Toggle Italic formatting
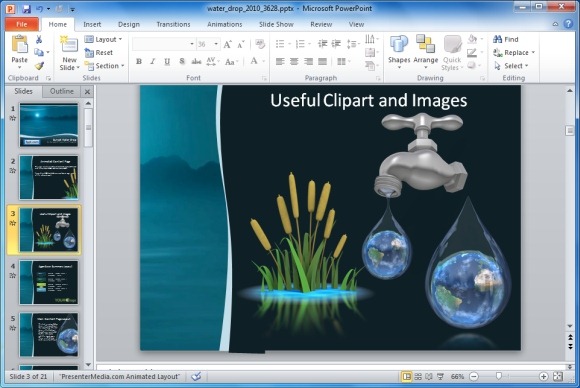The height and width of the screenshot is (388, 580). click(x=152, y=61)
